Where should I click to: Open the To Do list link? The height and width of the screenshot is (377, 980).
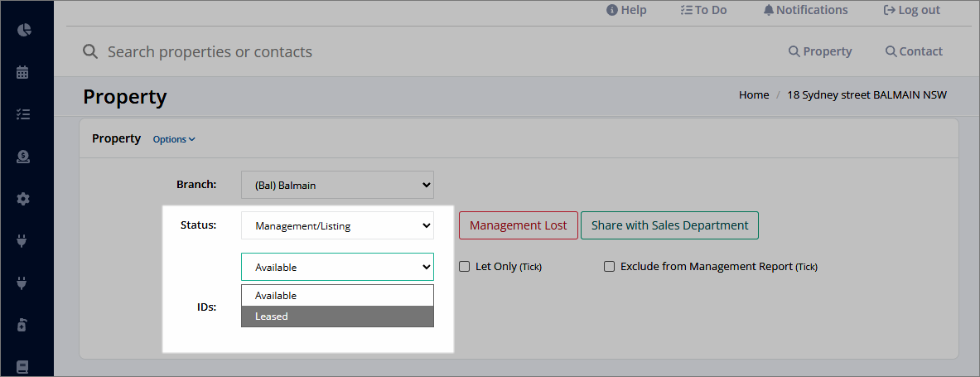pos(703,10)
